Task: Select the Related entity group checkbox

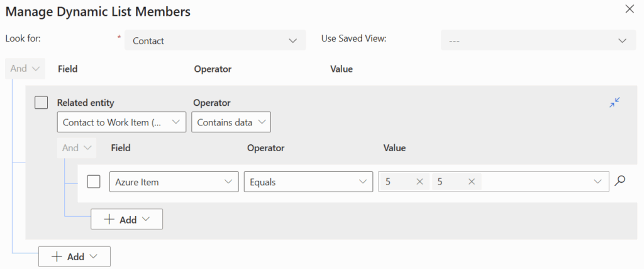Action: 41,102
